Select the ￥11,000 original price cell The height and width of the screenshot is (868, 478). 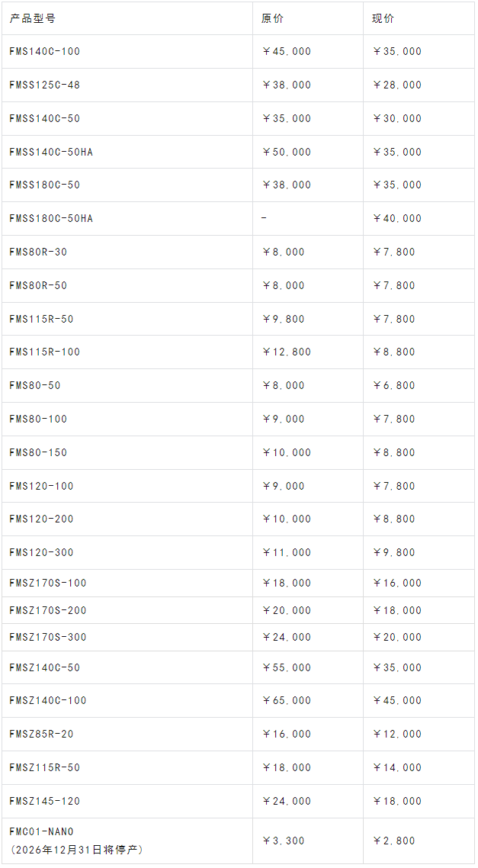[x=286, y=552]
